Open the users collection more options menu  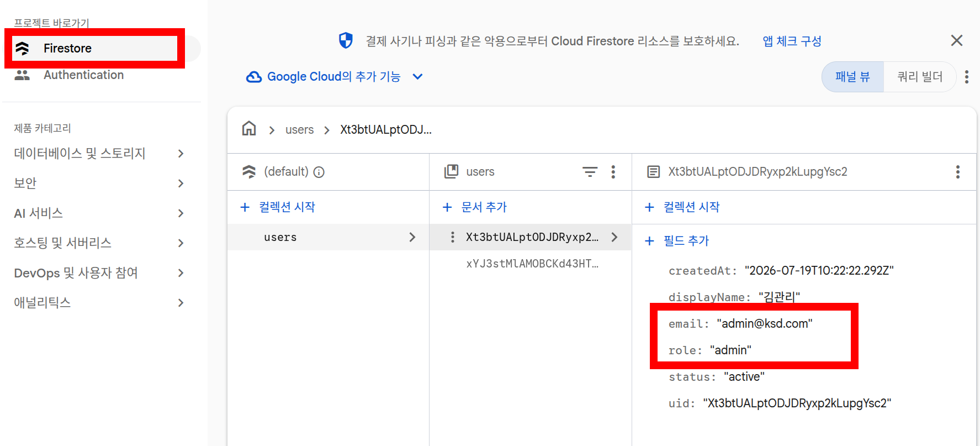613,172
